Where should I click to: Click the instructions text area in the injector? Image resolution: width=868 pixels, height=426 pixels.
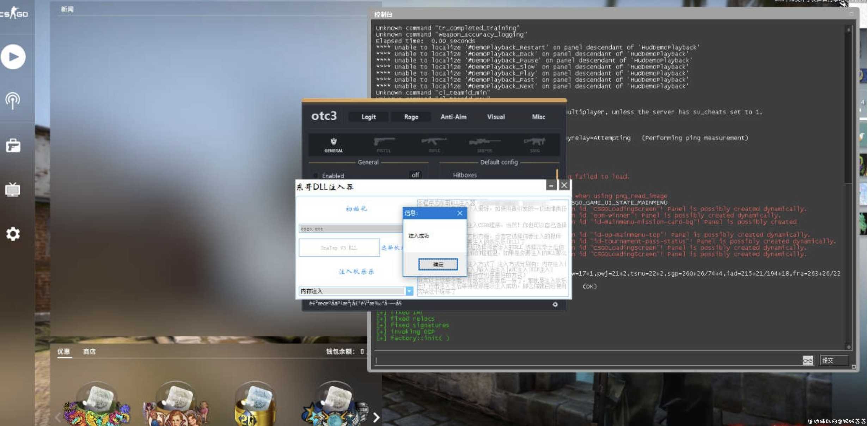pyautogui.click(x=493, y=248)
